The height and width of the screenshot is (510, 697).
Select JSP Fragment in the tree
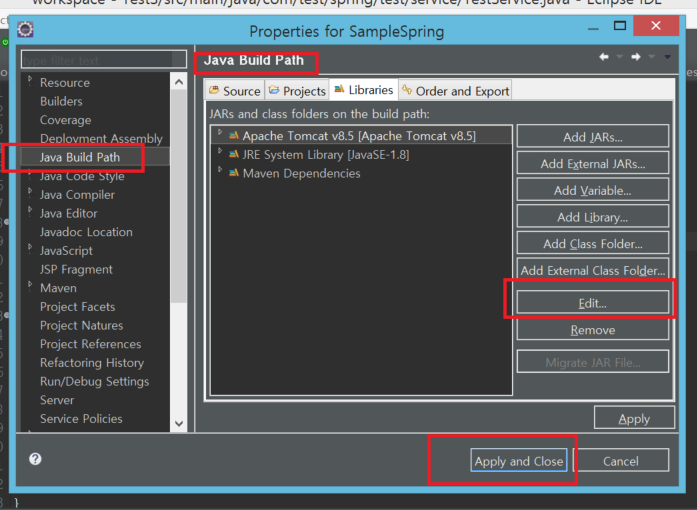(x=76, y=269)
